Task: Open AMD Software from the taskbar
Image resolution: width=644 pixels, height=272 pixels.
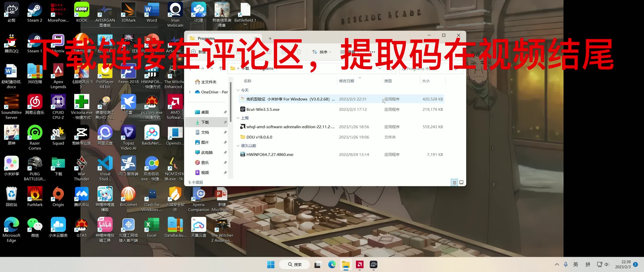Action: point(359,264)
